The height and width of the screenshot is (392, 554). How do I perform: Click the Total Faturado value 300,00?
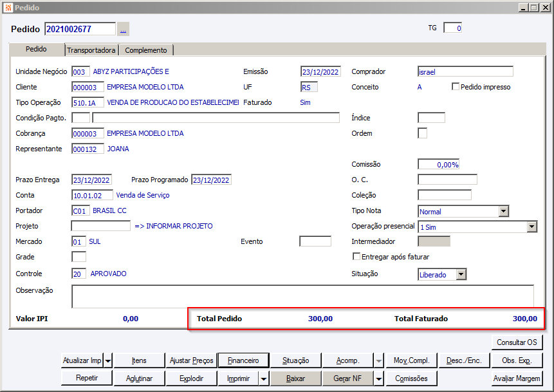524,319
